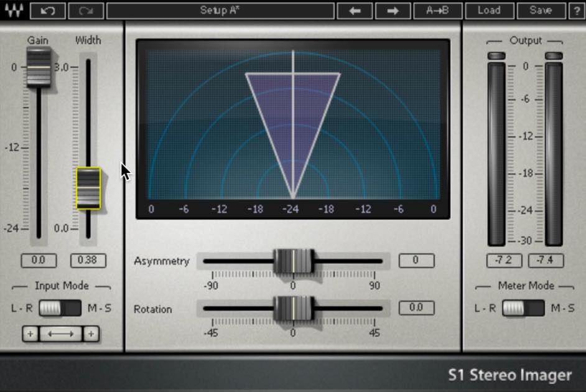Click the Gain fader handle
586x392 pixels.
pos(39,68)
